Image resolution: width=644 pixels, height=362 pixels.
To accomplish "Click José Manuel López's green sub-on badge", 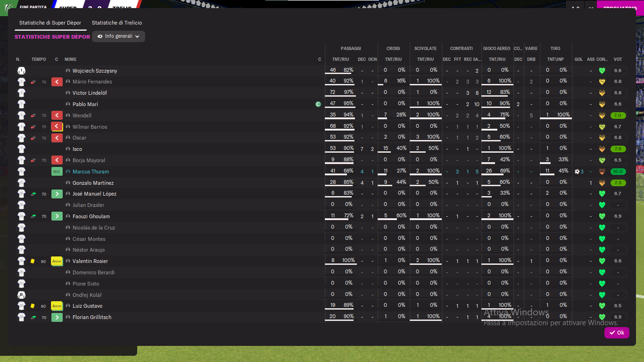I will [57, 194].
